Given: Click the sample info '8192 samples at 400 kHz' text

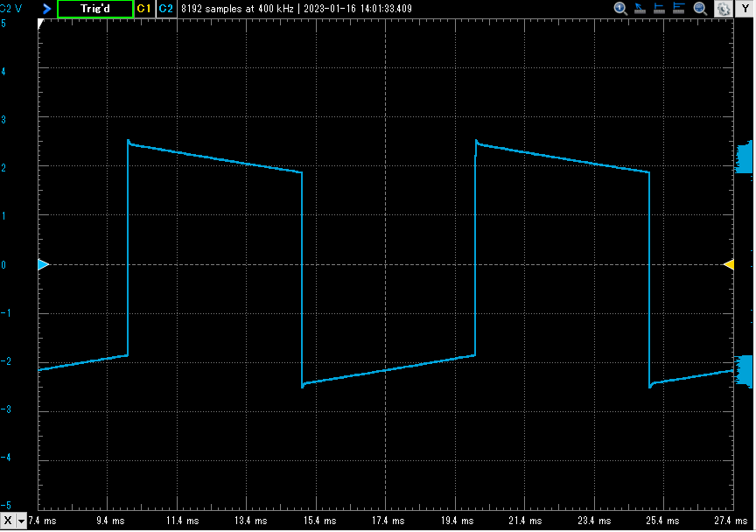Looking at the screenshot, I should coord(237,9).
